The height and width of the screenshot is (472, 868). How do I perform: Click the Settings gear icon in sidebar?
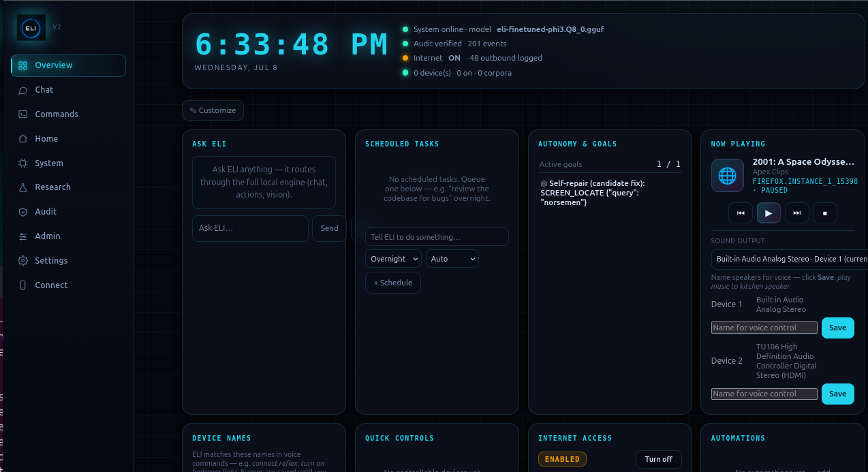coord(22,261)
